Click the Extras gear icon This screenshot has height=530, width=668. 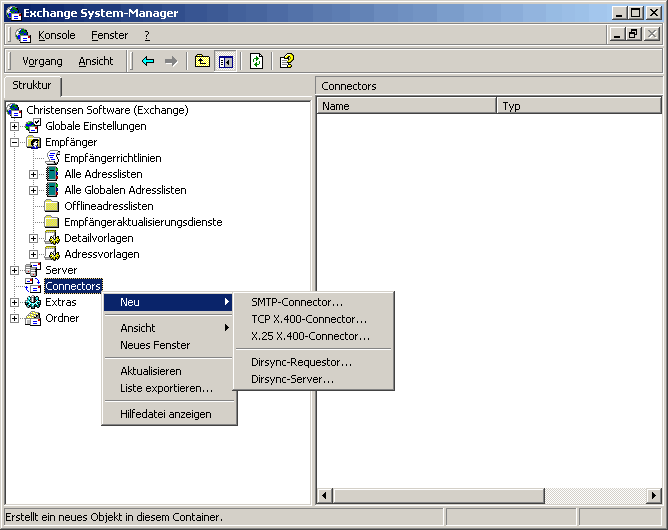click(33, 302)
